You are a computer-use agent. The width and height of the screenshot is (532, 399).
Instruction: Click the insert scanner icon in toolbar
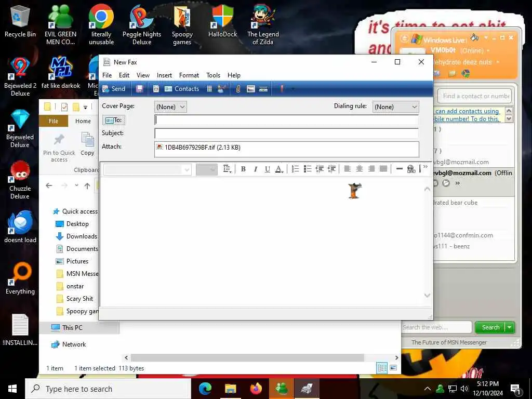[x=263, y=89]
